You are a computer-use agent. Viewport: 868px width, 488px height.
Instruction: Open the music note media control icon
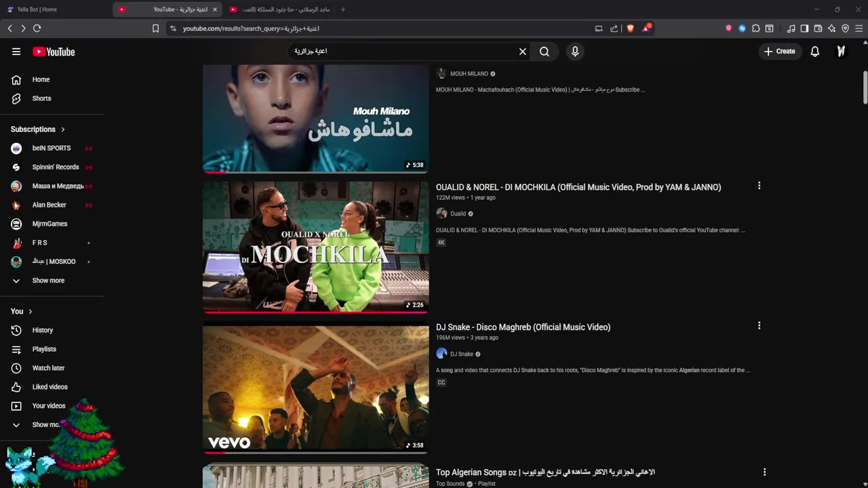pyautogui.click(x=791, y=28)
